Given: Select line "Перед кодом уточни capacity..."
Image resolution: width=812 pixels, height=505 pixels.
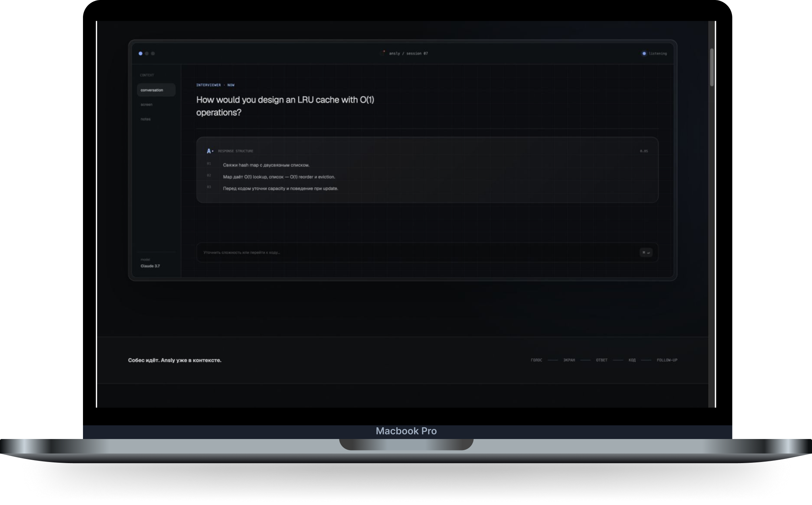Looking at the screenshot, I should [x=280, y=188].
